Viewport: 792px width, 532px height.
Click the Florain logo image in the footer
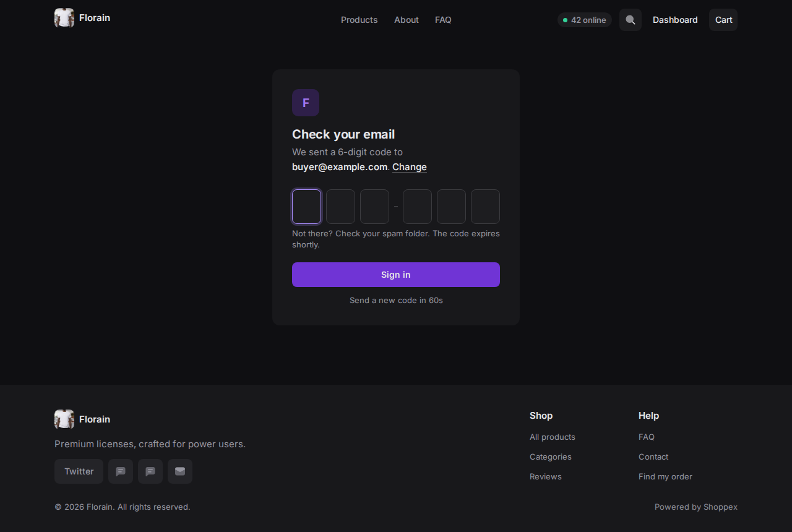click(64, 419)
